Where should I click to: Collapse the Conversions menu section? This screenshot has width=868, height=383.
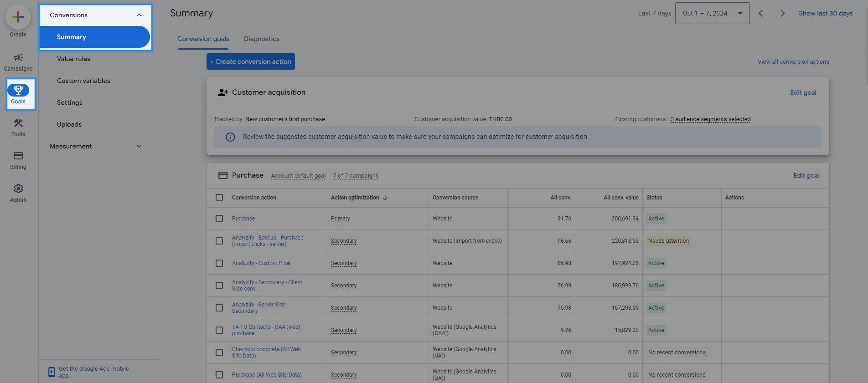(139, 15)
